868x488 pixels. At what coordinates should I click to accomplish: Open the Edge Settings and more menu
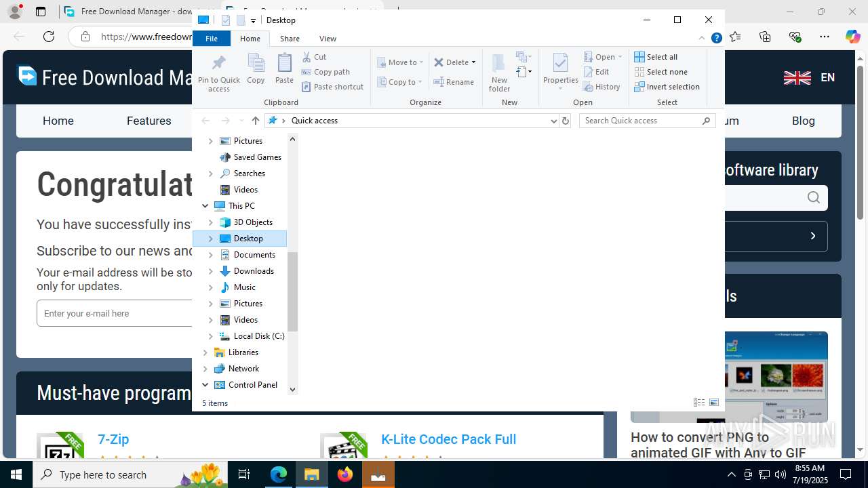click(x=824, y=37)
